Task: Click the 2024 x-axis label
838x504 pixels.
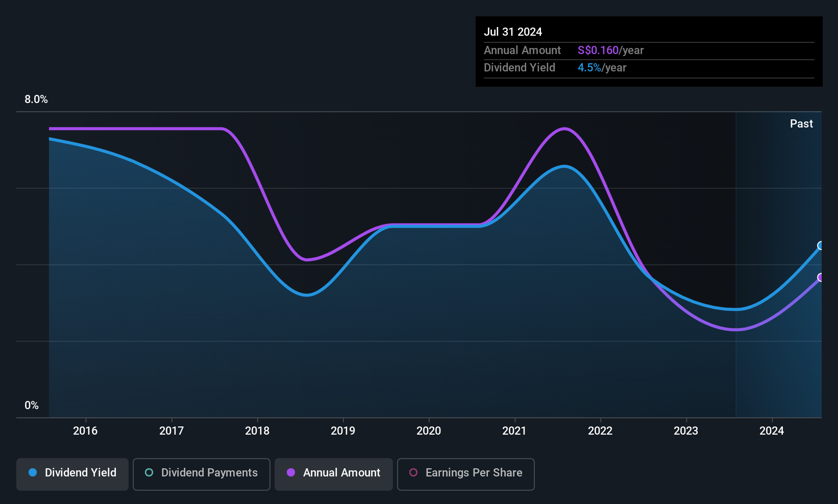Action: [772, 431]
